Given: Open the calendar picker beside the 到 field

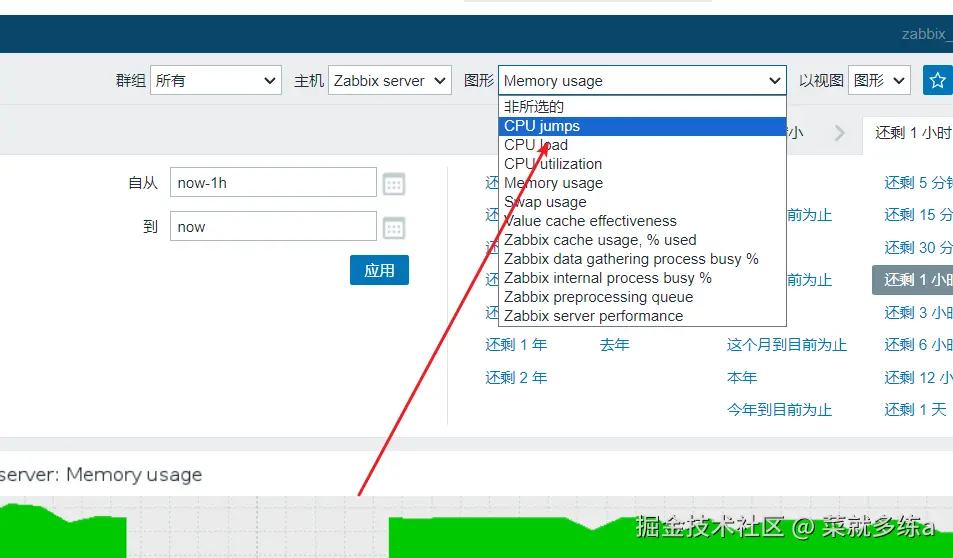Looking at the screenshot, I should point(394,228).
